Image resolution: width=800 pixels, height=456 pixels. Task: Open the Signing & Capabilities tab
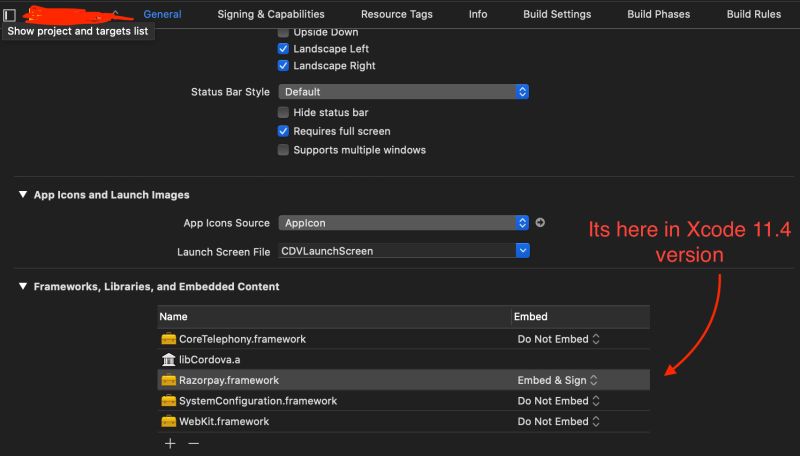(x=270, y=14)
